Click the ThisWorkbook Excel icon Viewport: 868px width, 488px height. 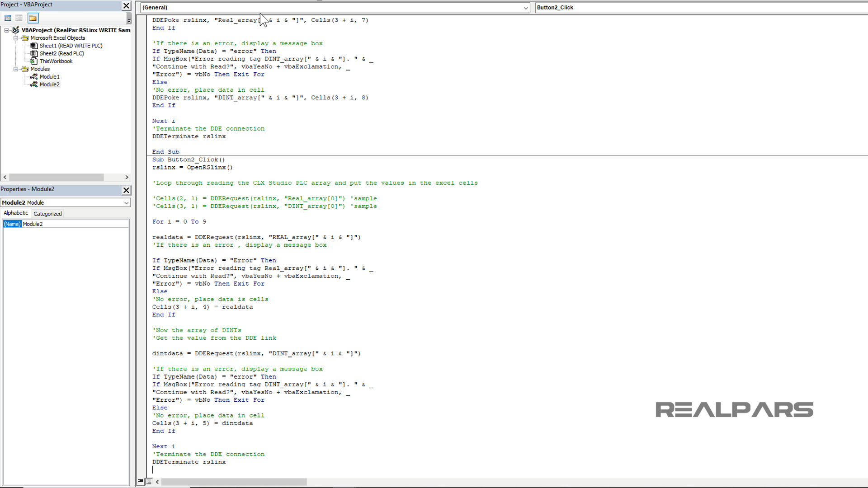(34, 61)
